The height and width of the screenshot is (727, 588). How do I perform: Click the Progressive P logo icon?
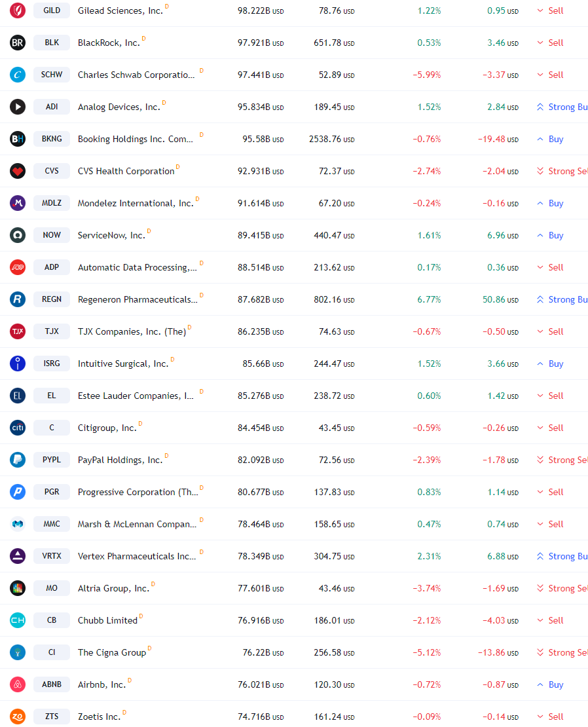click(18, 492)
